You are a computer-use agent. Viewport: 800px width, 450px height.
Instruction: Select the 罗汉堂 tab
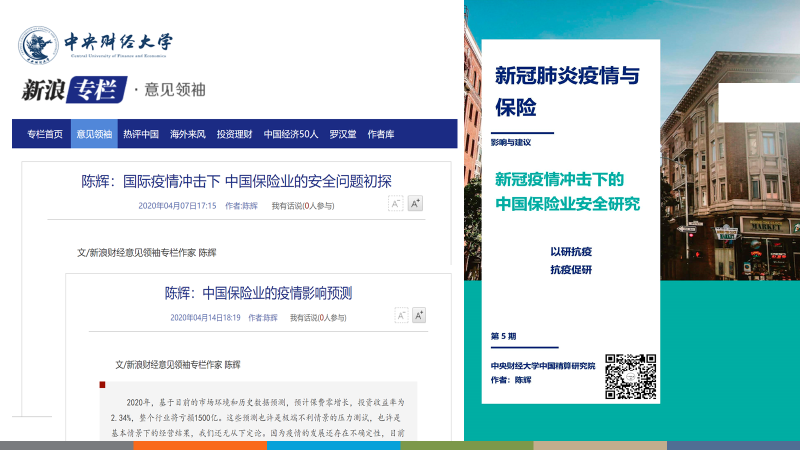343,134
